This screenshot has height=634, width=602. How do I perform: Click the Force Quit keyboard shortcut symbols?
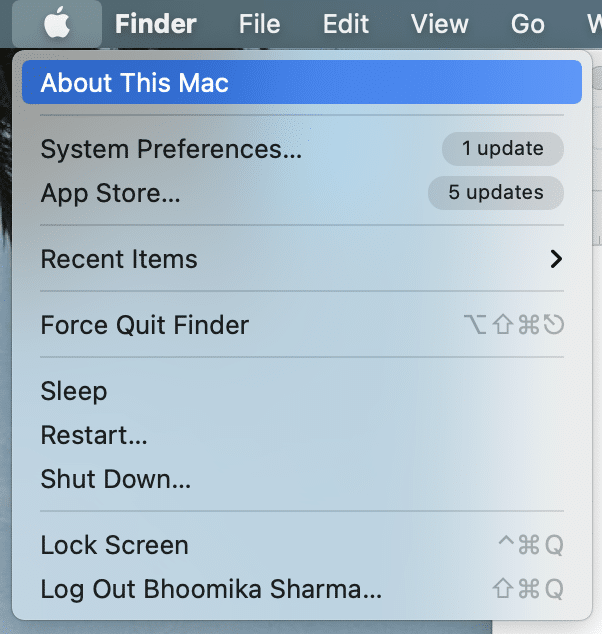(x=514, y=325)
